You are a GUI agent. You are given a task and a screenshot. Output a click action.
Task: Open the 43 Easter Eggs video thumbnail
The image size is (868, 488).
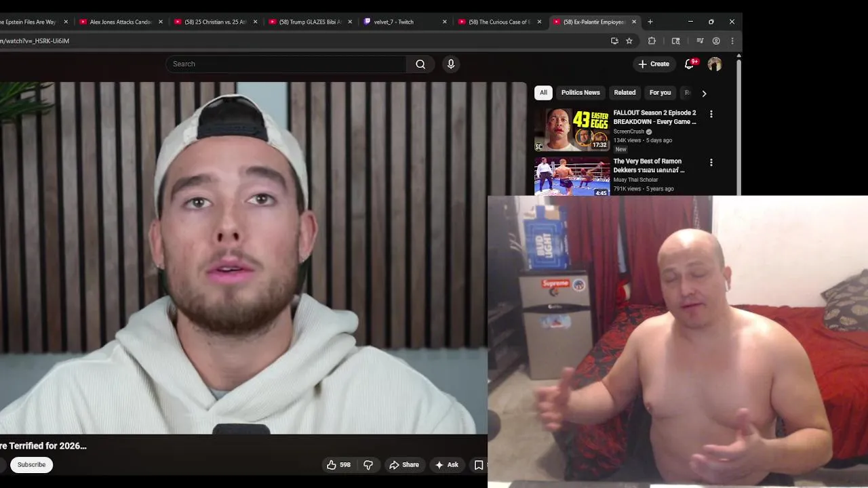click(x=572, y=129)
